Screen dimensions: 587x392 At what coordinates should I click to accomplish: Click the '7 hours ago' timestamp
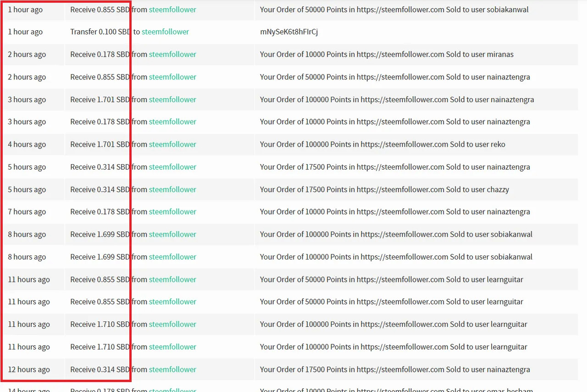(27, 211)
